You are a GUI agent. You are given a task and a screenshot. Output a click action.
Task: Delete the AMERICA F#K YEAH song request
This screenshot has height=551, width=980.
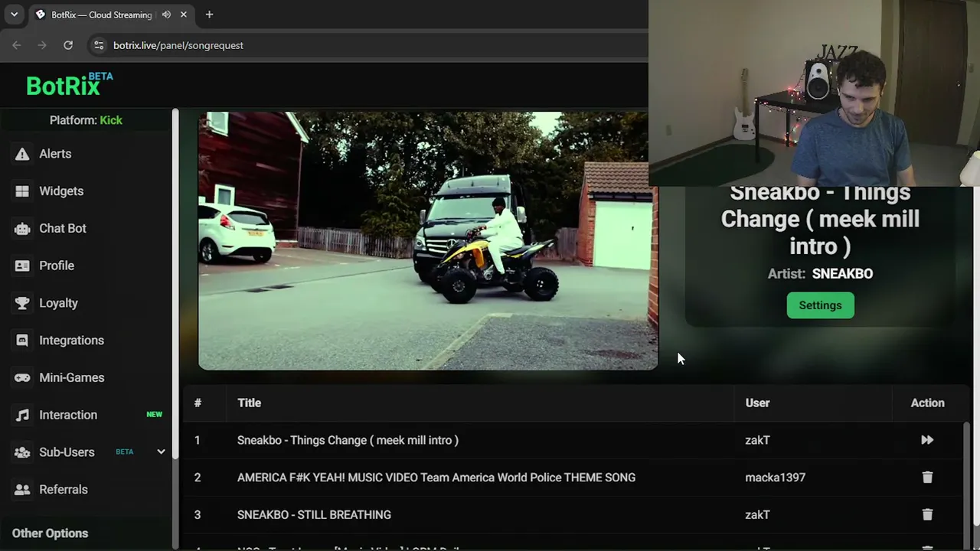tap(927, 478)
